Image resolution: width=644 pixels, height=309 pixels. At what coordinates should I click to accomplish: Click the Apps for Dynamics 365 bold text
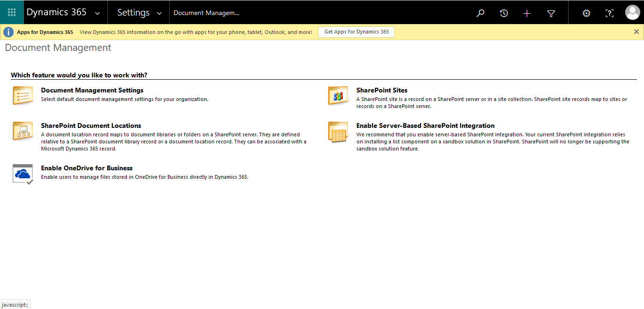point(45,32)
